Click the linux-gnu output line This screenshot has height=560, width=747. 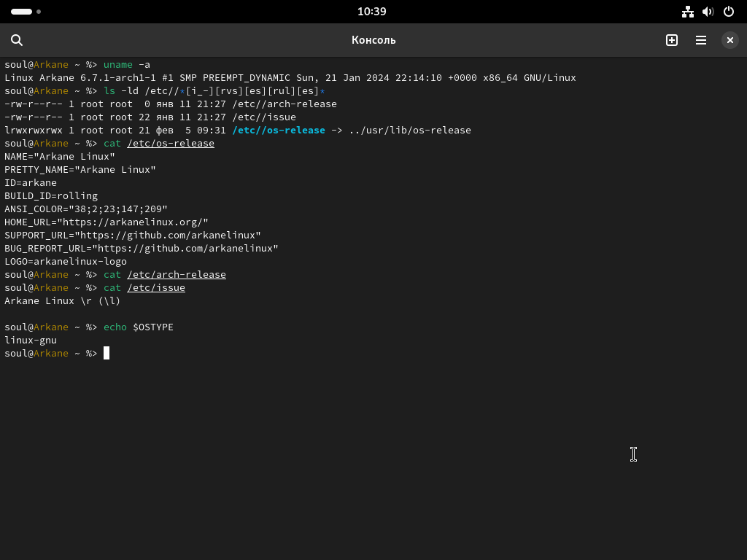(31, 341)
